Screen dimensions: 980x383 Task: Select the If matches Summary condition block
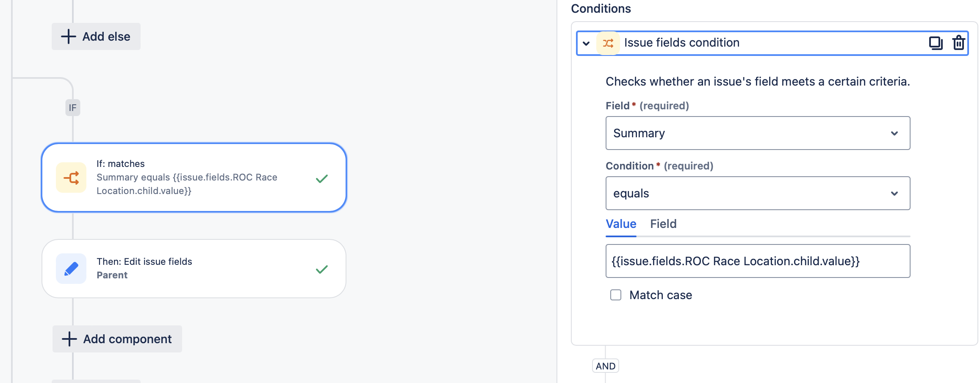point(193,177)
